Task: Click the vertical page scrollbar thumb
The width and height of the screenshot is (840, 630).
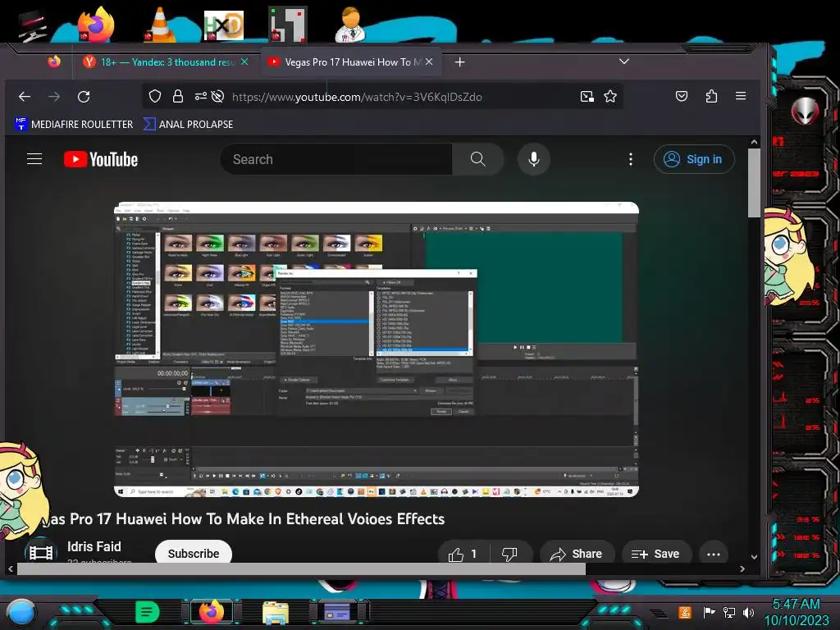Action: pyautogui.click(x=755, y=183)
